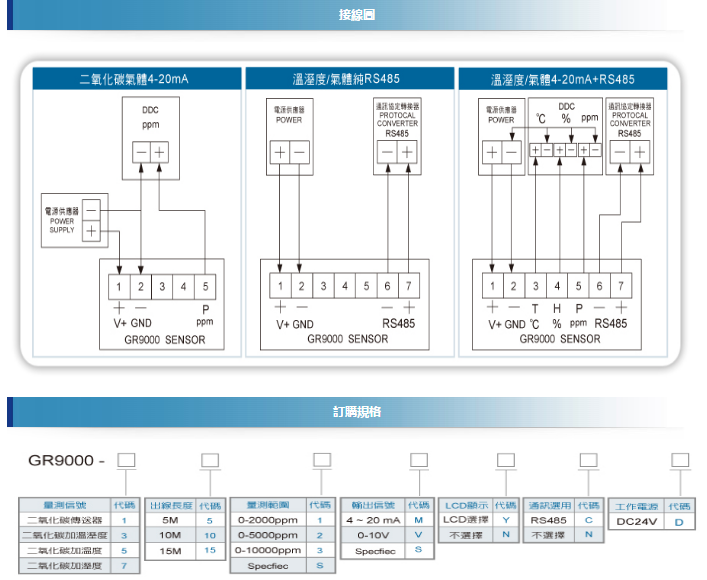Click code D beside DC24V
This screenshot has height=580, width=707.
[679, 522]
